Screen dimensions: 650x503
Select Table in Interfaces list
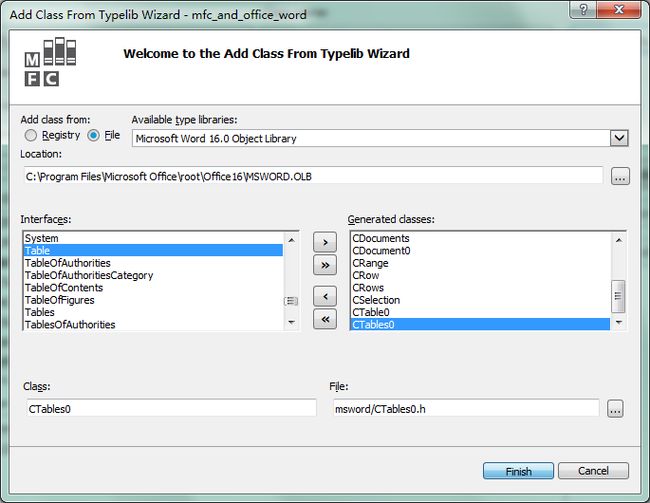(x=153, y=250)
